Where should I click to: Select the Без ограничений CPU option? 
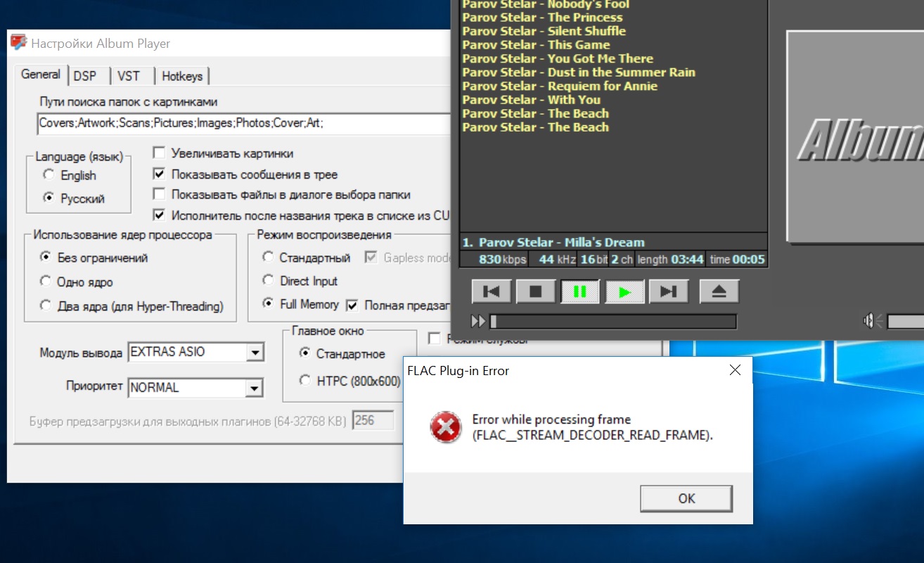(94, 258)
